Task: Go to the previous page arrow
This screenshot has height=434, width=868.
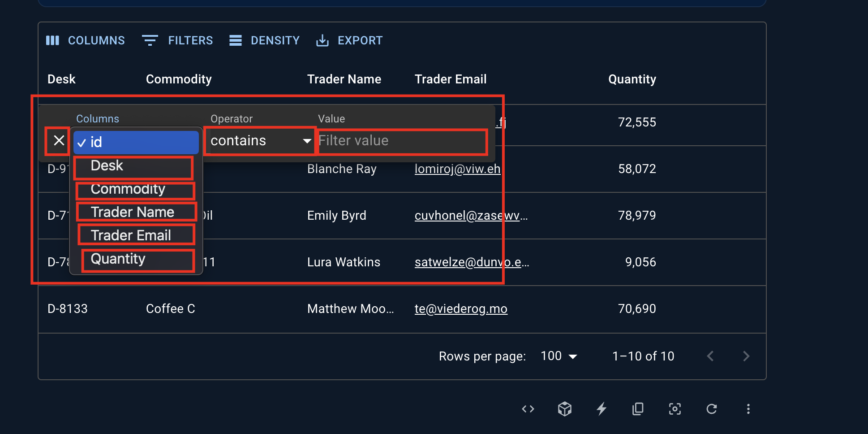Action: (710, 356)
